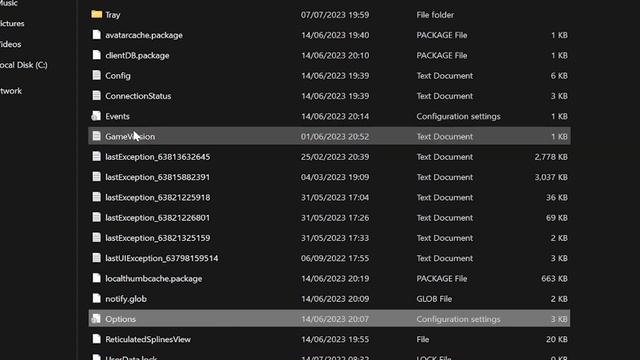Select the Tray folder name
640x360 pixels.
(x=113, y=15)
